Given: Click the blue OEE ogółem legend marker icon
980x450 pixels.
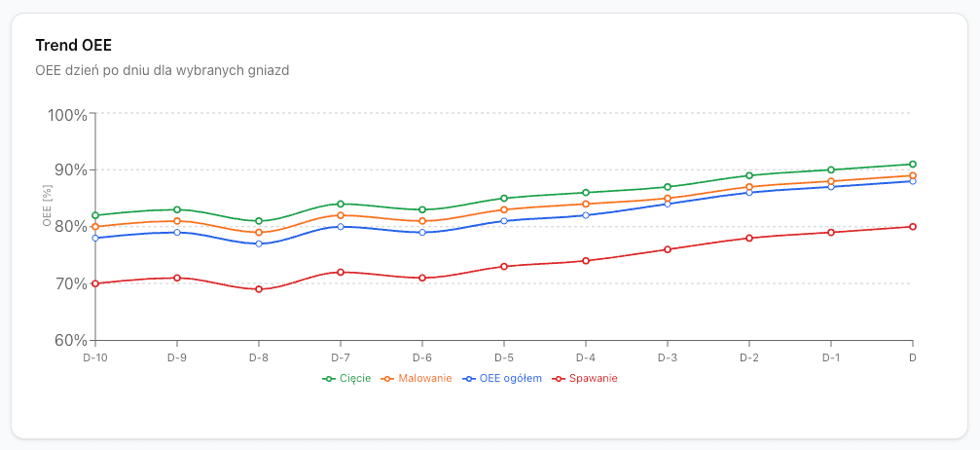Looking at the screenshot, I should coord(469,378).
